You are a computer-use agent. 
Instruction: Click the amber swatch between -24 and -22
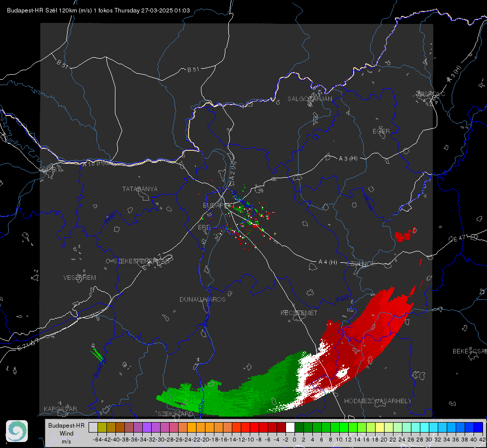tap(192, 427)
